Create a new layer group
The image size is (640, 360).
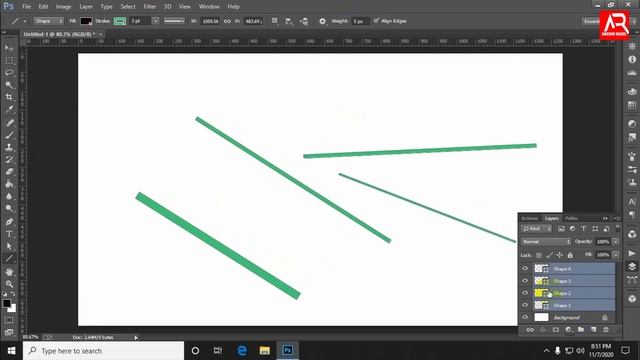tap(581, 329)
